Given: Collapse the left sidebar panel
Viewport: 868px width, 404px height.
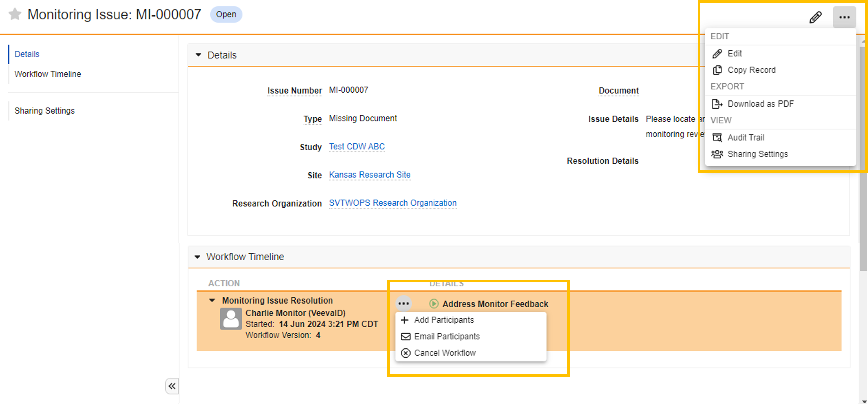Looking at the screenshot, I should 172,386.
